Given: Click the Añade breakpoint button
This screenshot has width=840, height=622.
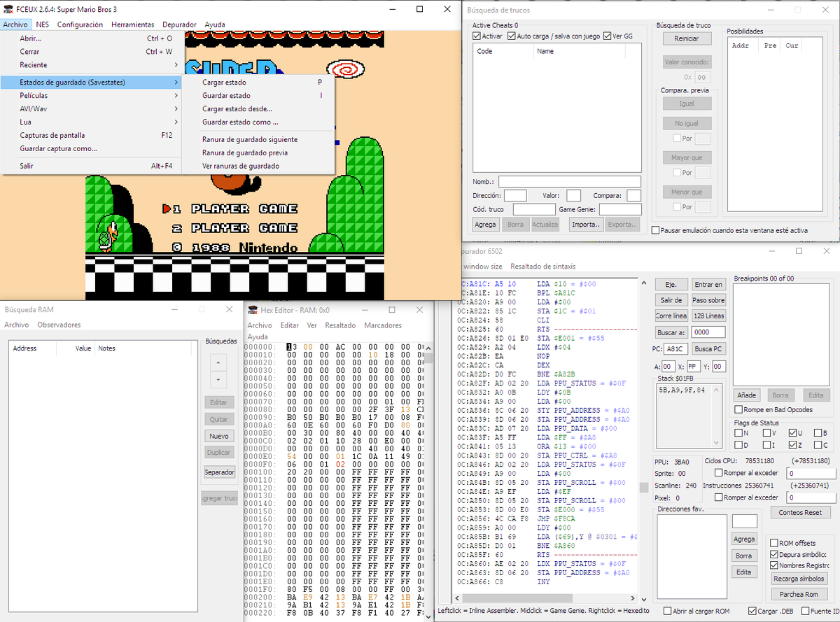Looking at the screenshot, I should pyautogui.click(x=747, y=395).
